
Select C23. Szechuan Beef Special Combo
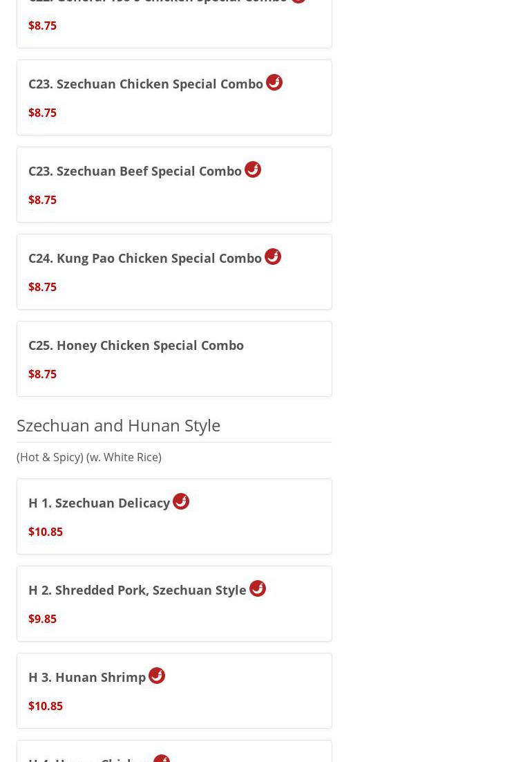tap(135, 171)
